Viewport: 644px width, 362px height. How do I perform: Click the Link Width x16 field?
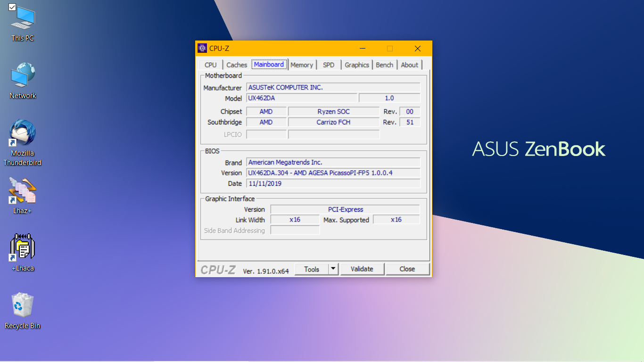click(x=295, y=220)
